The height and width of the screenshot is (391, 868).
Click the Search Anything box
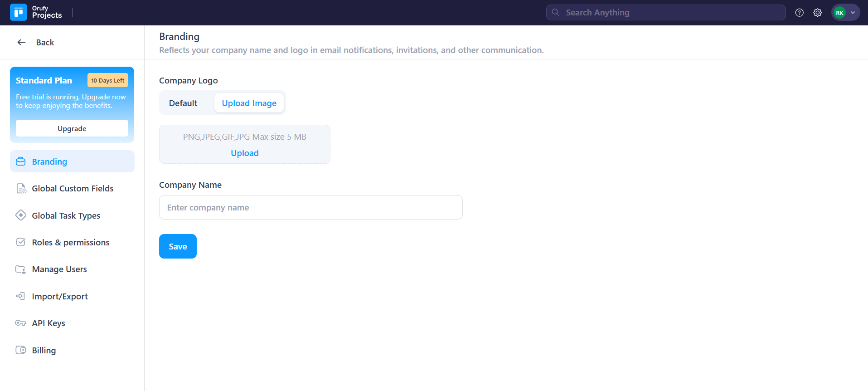tap(665, 13)
